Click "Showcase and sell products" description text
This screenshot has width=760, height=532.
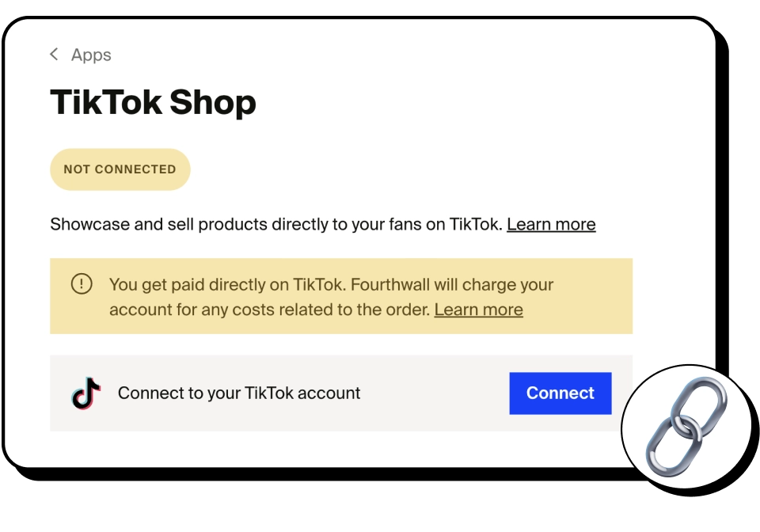click(158, 224)
